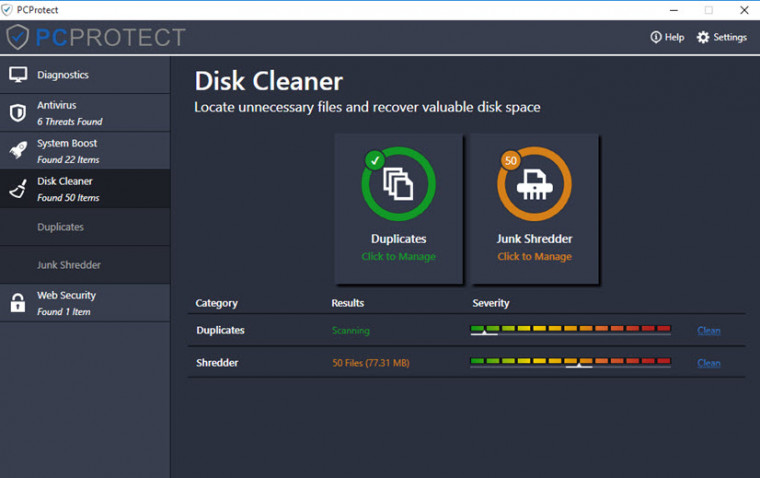Viewport: 760px width, 478px height.
Task: Open Help from the header
Action: click(667, 37)
